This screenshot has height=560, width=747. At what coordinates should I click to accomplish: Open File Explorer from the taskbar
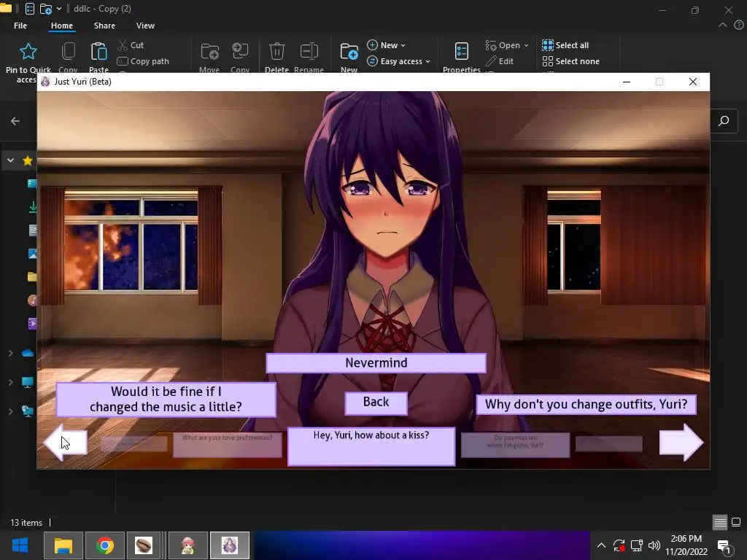coord(63,545)
